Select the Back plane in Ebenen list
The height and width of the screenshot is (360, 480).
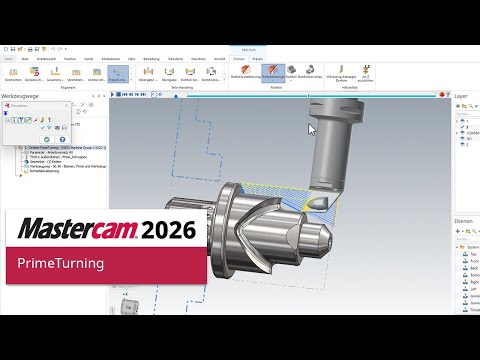tap(474, 268)
